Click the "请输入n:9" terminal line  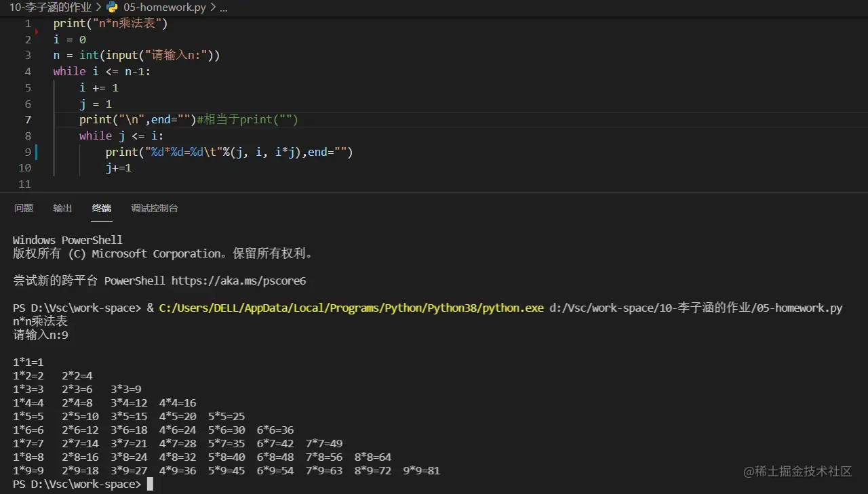coord(41,335)
